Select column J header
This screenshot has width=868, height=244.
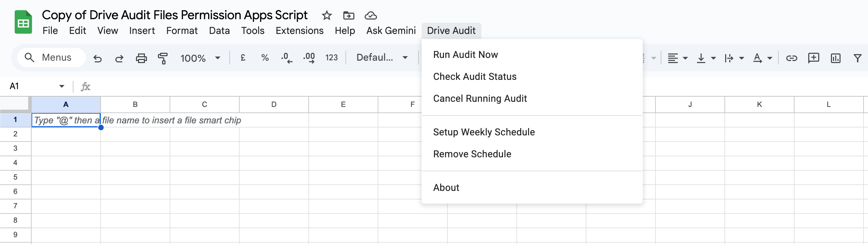click(x=690, y=105)
